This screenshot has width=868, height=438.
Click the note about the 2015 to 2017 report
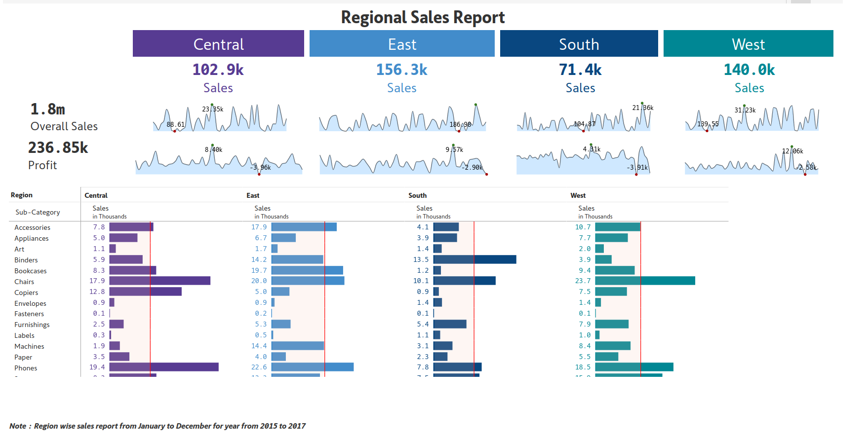click(158, 426)
